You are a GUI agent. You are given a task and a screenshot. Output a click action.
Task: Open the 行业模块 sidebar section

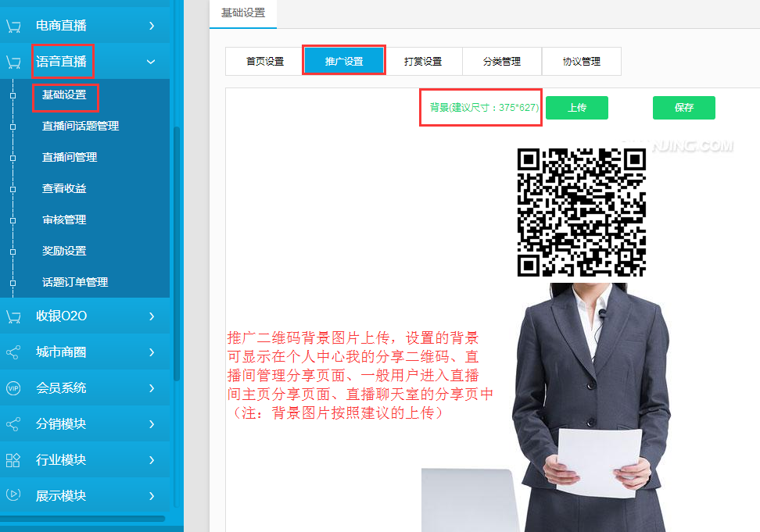[84, 460]
